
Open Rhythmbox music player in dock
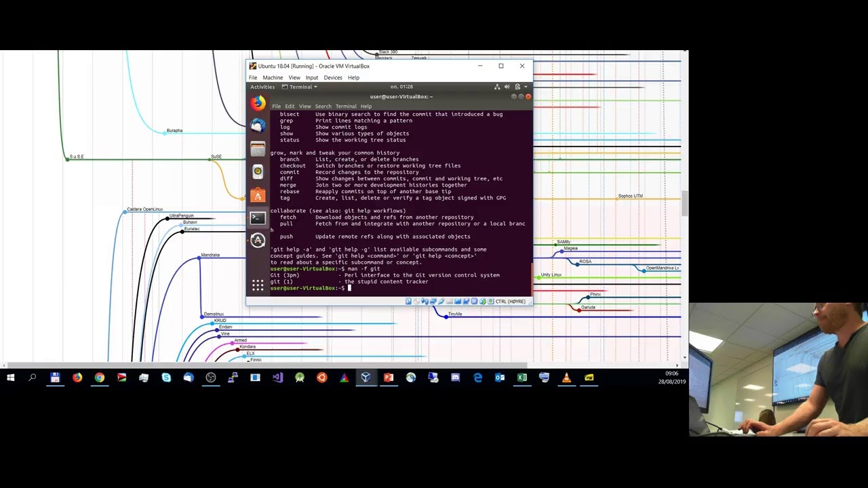258,172
